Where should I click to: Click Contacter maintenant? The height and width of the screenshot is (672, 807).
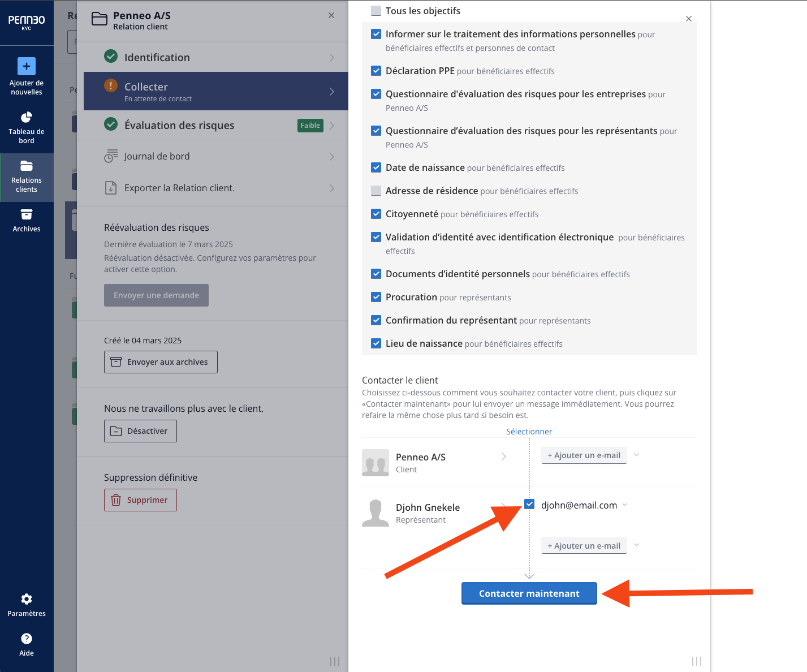(x=529, y=593)
